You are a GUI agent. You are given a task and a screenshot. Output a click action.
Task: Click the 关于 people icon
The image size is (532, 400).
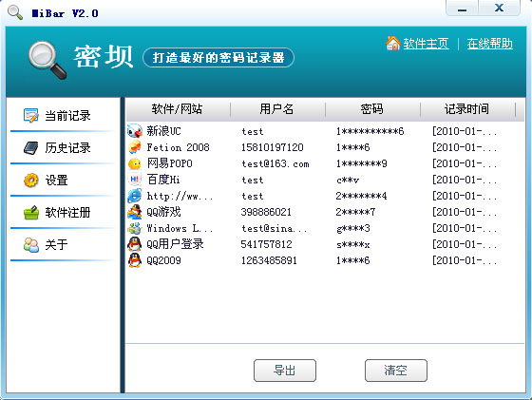[x=31, y=244]
